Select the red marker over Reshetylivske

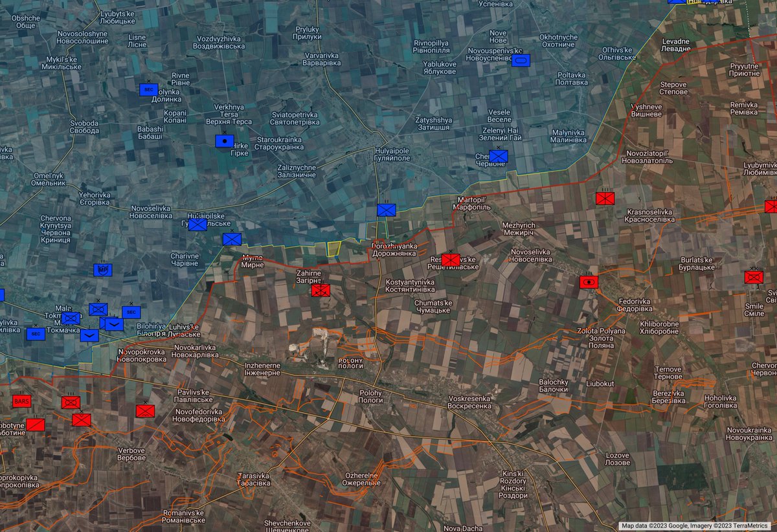[451, 260]
